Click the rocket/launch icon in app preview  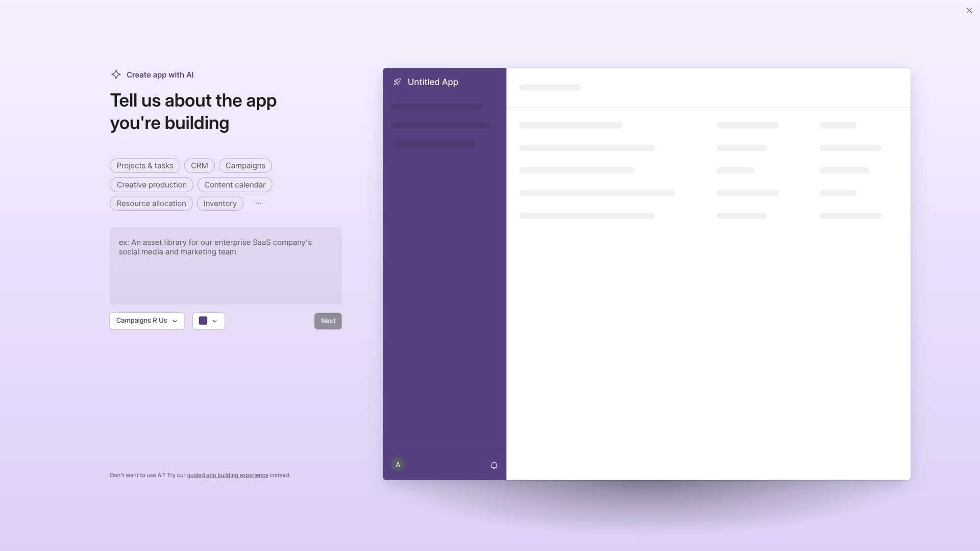point(397,82)
